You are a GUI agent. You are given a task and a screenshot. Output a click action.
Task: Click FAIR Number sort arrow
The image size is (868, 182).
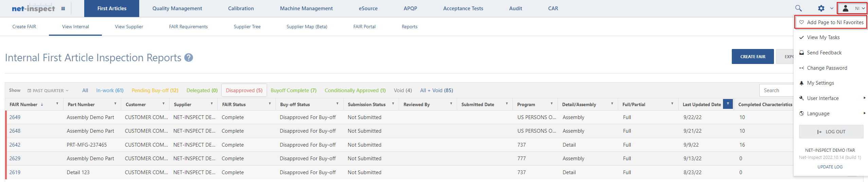(42, 104)
